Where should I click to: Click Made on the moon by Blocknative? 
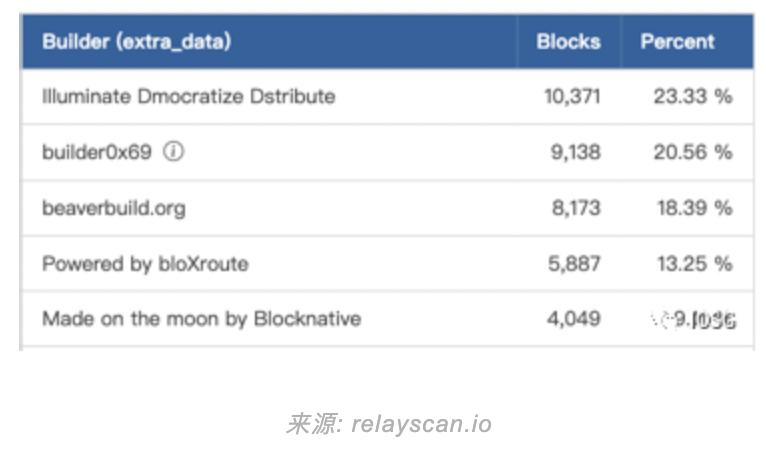pyautogui.click(x=201, y=319)
